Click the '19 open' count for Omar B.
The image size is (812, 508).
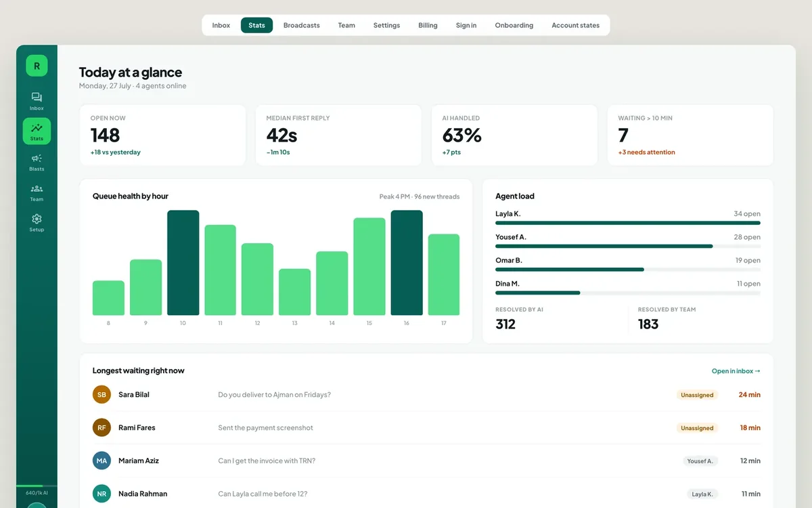(748, 260)
